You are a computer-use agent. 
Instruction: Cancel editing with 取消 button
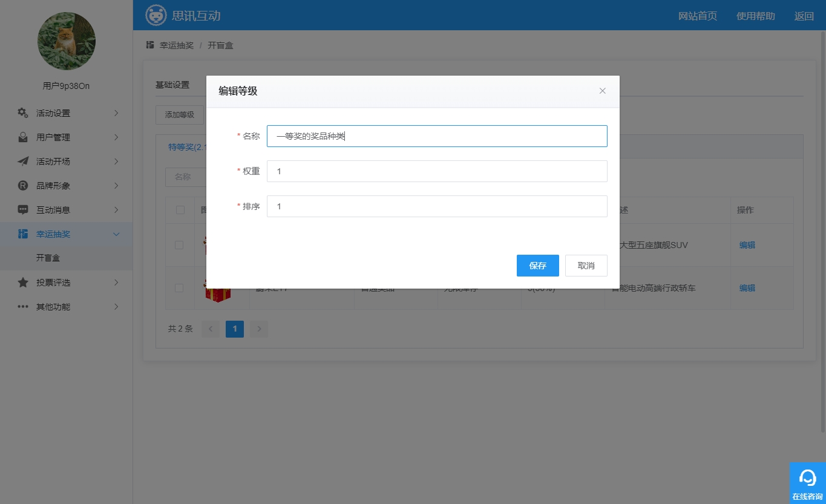tap(586, 266)
